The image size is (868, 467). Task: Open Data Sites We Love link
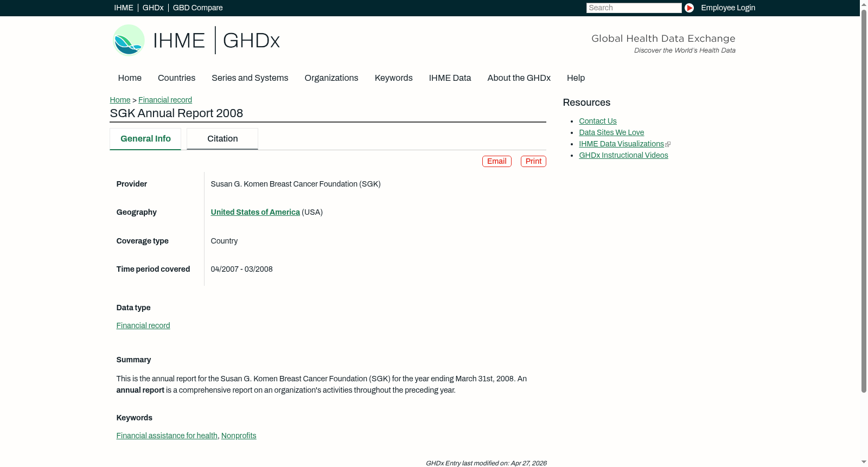[611, 132]
